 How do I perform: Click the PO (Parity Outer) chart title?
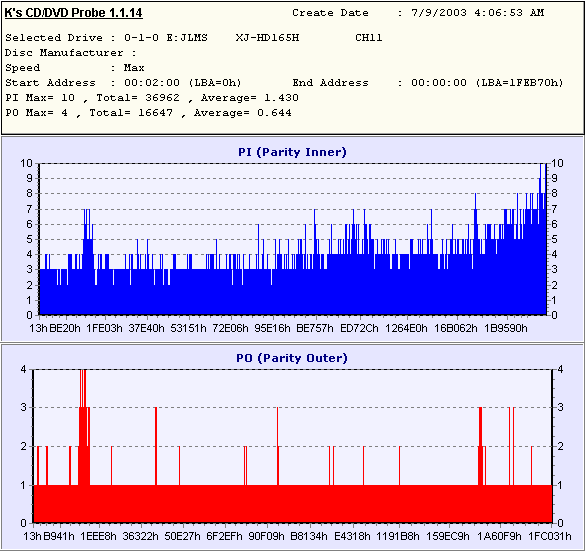click(x=292, y=358)
